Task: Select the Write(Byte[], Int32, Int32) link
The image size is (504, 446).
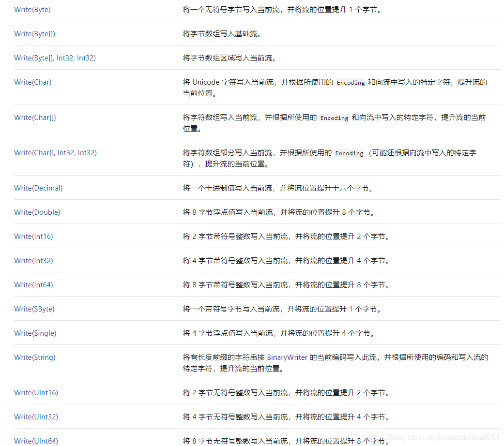Action: point(55,58)
